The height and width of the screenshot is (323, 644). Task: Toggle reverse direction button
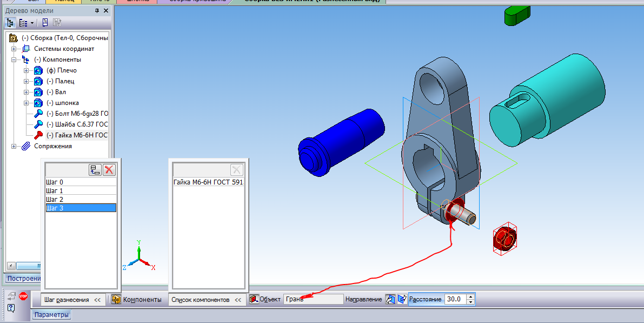pyautogui.click(x=402, y=299)
